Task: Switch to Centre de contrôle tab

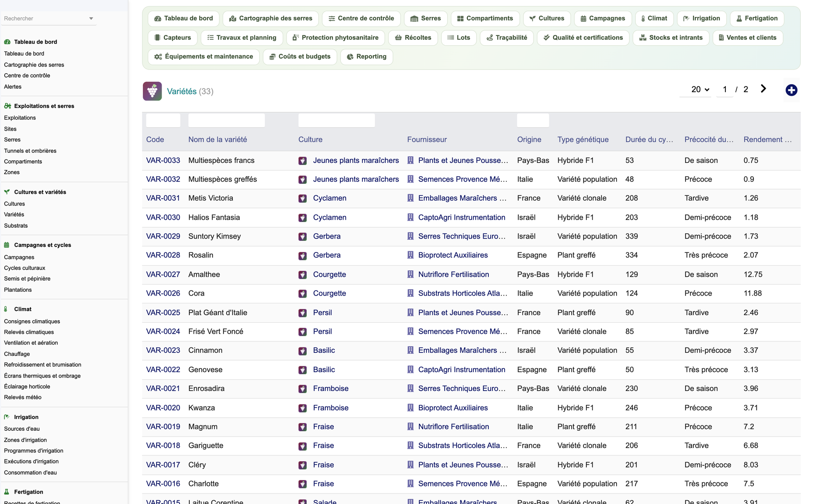Action: point(361,18)
